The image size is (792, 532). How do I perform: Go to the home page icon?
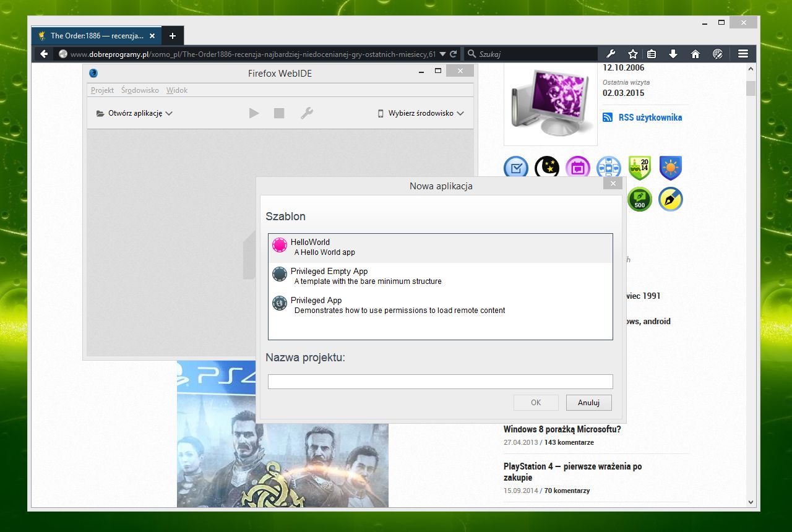pos(695,54)
